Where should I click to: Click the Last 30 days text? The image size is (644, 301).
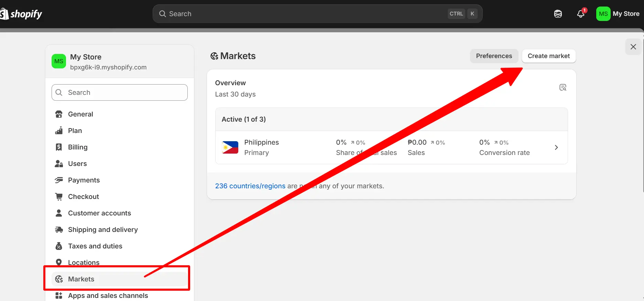tap(235, 94)
